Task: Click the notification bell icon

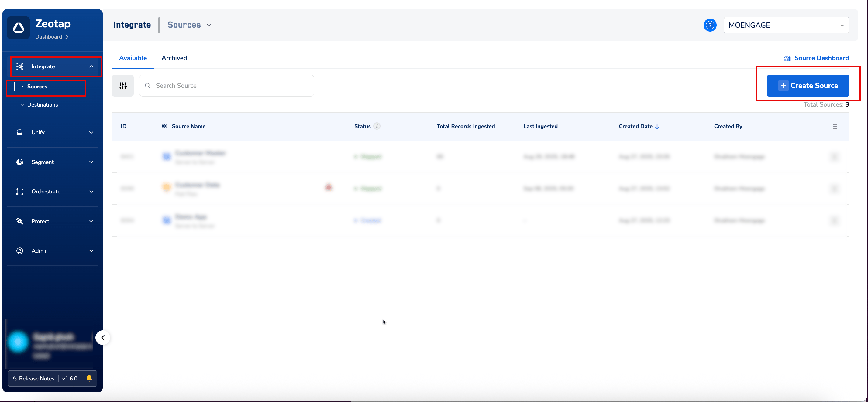Action: (89, 378)
